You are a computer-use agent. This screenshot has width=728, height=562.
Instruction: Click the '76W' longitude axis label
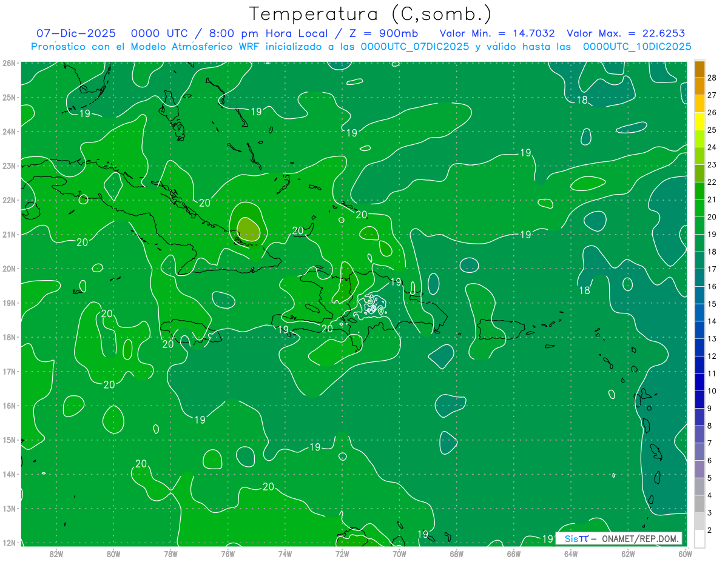tap(227, 553)
